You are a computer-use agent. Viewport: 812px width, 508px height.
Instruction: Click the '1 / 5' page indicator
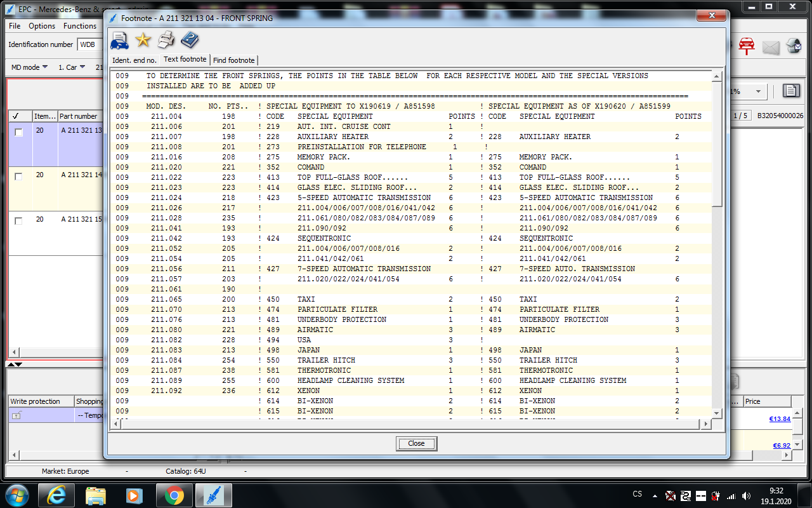click(x=740, y=116)
